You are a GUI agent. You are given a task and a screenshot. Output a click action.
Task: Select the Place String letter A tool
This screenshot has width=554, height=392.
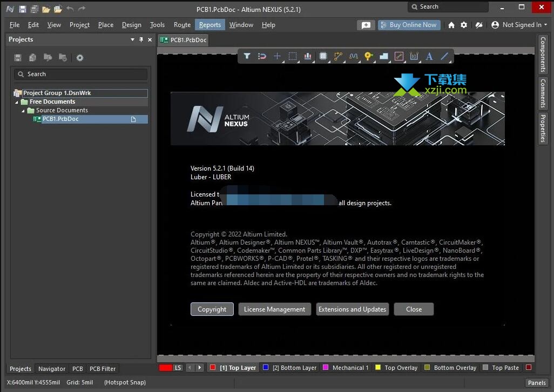(x=429, y=56)
